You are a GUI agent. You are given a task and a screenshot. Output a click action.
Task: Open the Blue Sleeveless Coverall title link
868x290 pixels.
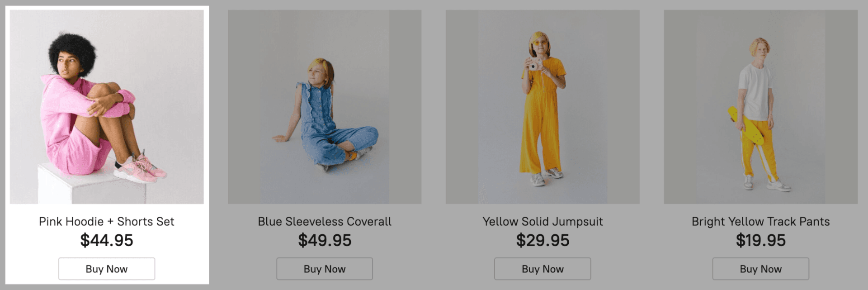point(325,221)
